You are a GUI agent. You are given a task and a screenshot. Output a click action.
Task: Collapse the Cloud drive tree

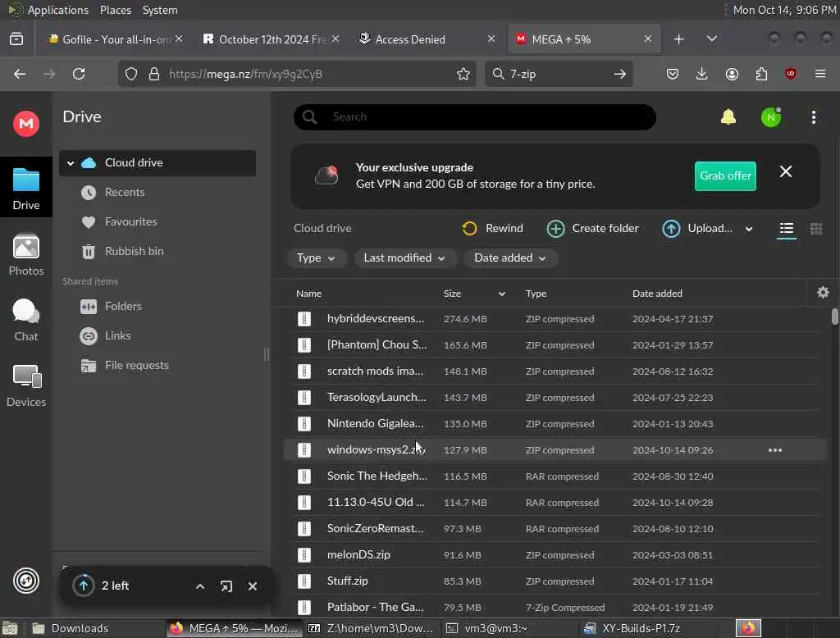point(71,163)
